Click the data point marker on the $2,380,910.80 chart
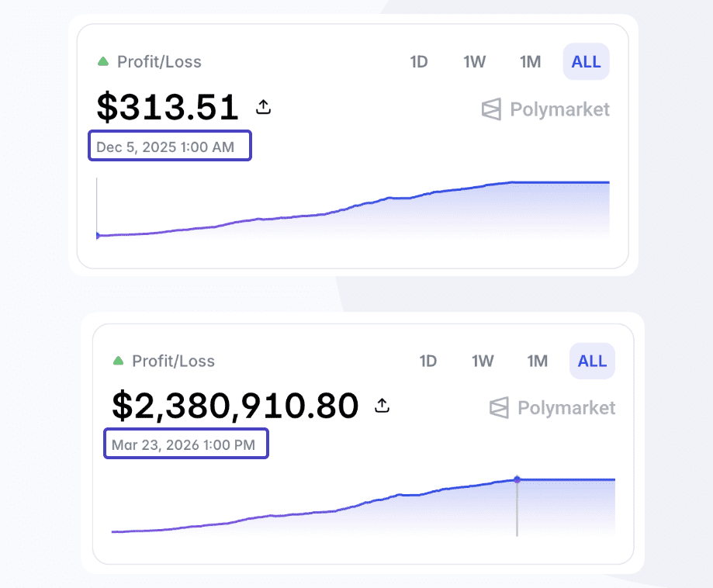This screenshot has width=713, height=588. [517, 479]
